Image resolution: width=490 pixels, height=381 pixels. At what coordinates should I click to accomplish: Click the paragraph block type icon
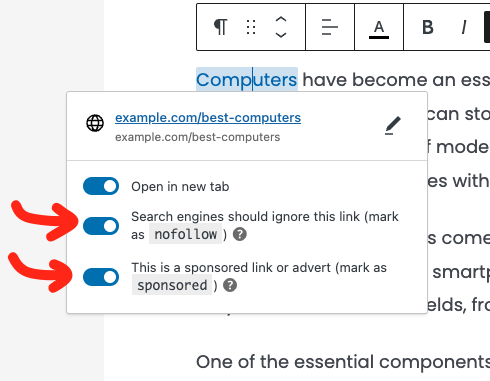[221, 27]
